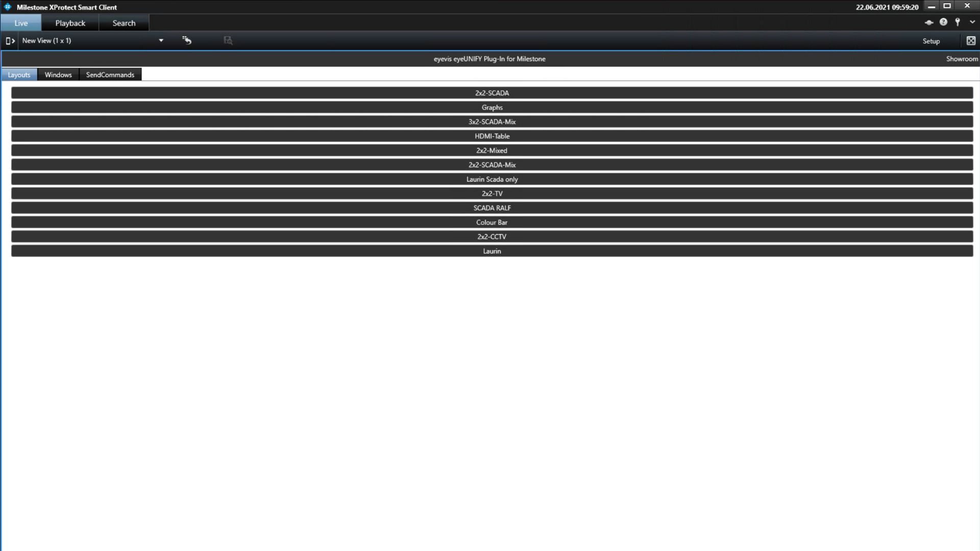Open the help question mark icon
Image resolution: width=980 pixels, height=551 pixels.
point(943,22)
